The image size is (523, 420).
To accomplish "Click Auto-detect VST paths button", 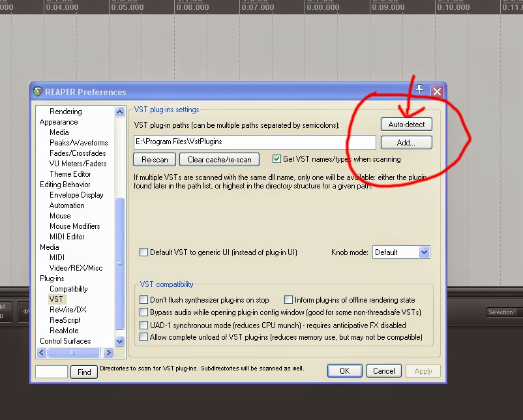I will (406, 125).
